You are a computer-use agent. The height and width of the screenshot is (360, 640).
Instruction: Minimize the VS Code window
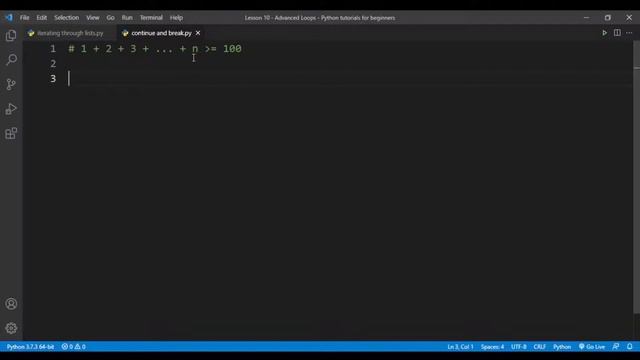click(x=587, y=18)
